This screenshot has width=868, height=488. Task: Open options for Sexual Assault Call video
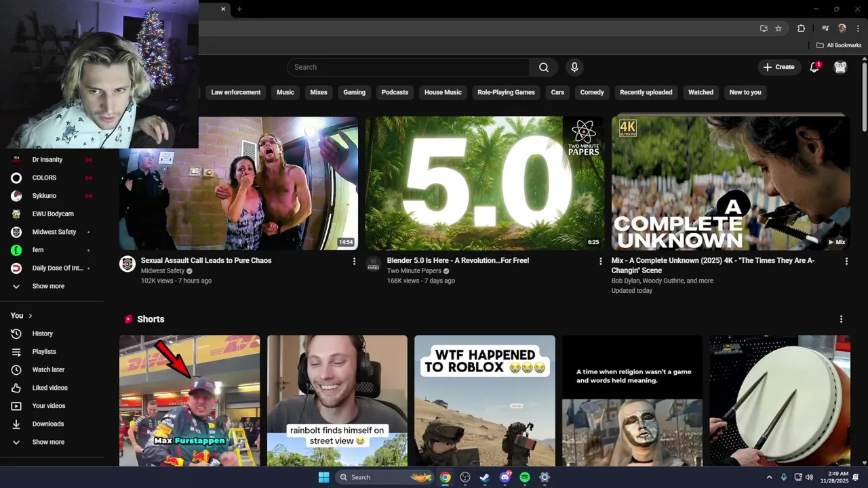(354, 261)
